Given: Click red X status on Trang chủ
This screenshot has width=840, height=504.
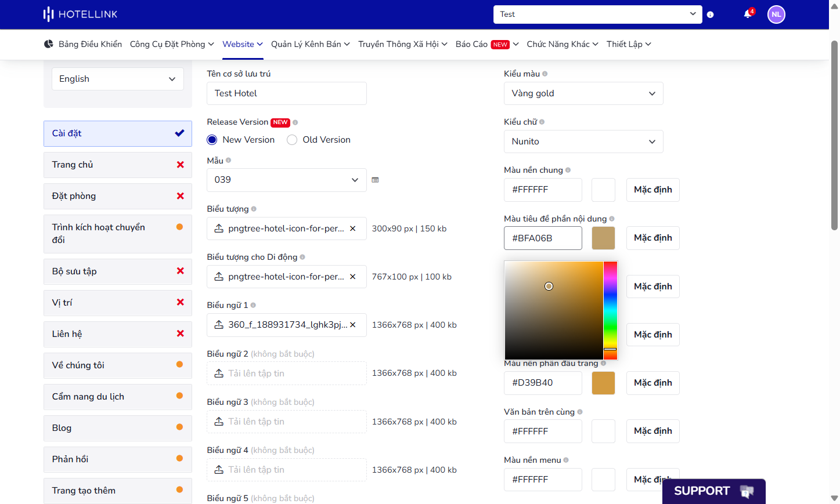Looking at the screenshot, I should 180,165.
